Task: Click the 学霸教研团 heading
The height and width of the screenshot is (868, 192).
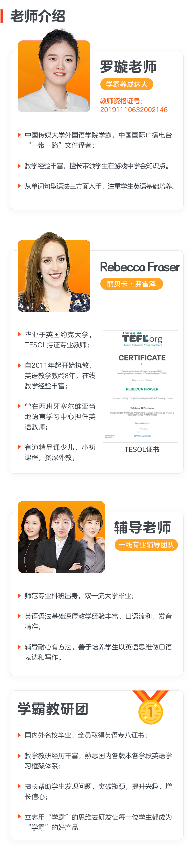Action: [x=52, y=709]
